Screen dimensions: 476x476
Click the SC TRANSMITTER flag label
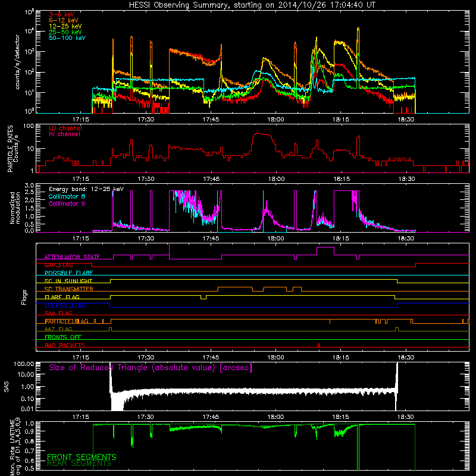[68, 289]
